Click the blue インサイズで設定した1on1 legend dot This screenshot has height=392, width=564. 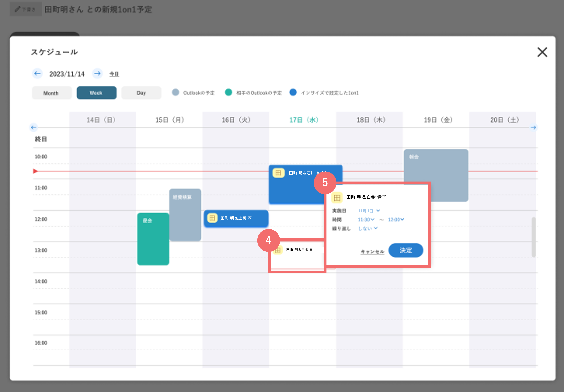pos(293,92)
